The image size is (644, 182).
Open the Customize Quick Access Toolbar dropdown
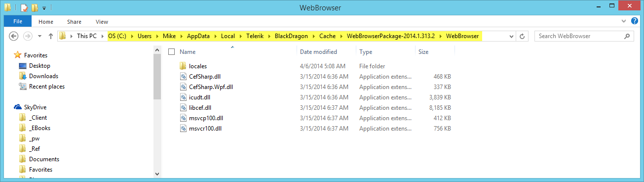[44, 8]
